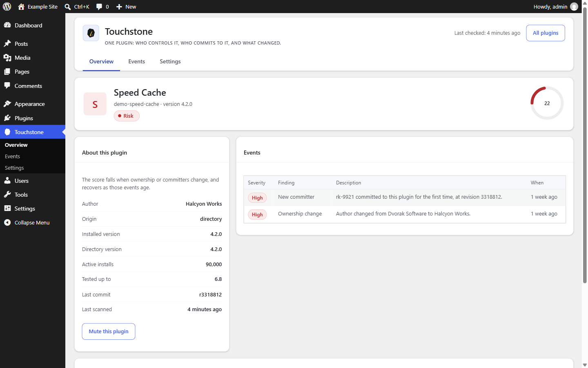Click the Last checked: 4 minutes ago text

pos(487,33)
